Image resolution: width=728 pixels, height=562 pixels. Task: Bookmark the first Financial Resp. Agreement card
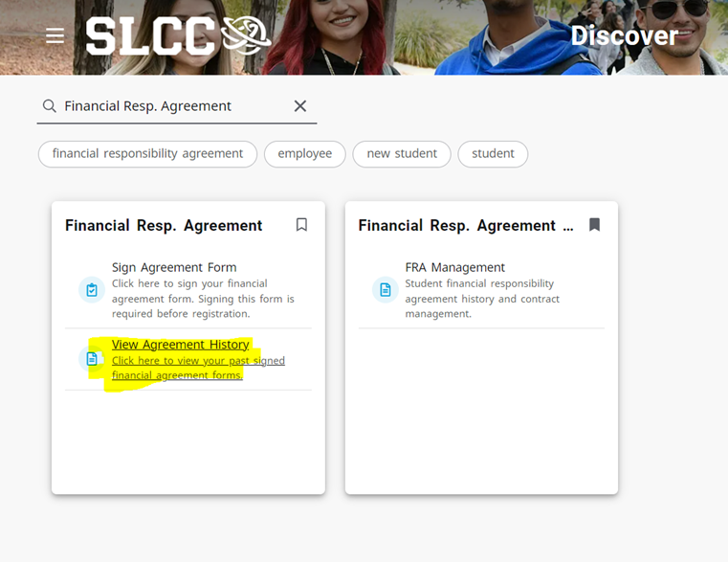click(x=301, y=225)
